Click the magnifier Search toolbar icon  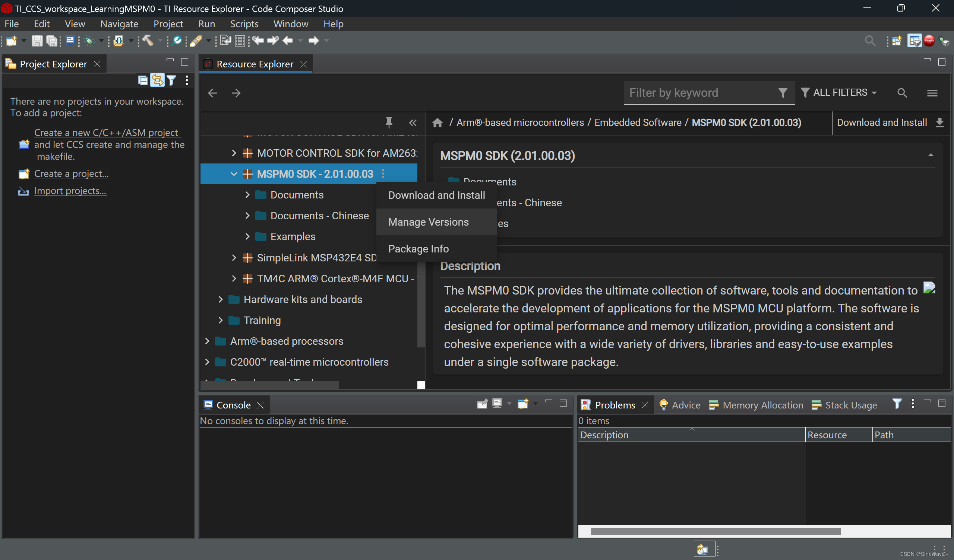177,41
